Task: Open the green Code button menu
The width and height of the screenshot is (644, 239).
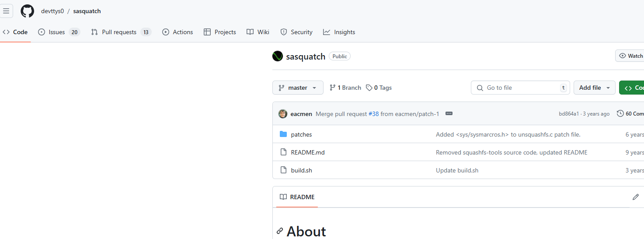Action: (x=632, y=88)
